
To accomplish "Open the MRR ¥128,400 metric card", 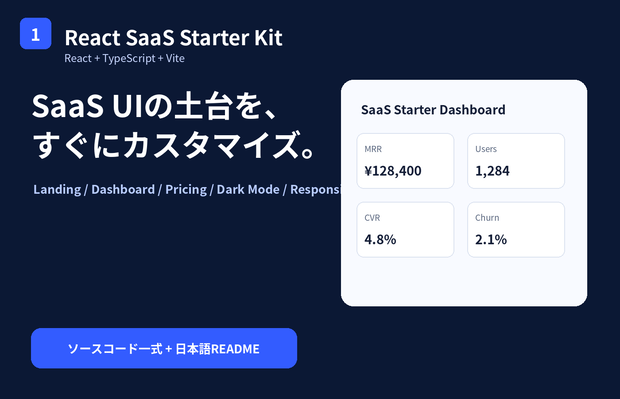I will click(405, 161).
